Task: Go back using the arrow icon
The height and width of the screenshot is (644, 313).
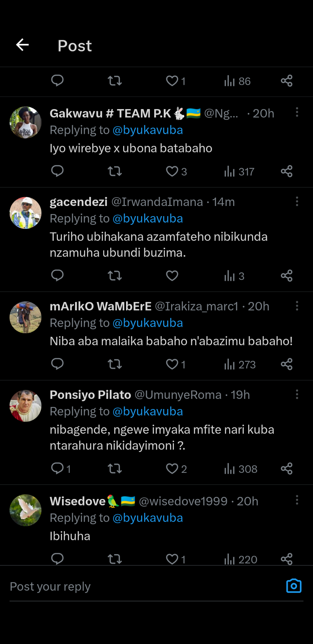Action: coord(22,45)
